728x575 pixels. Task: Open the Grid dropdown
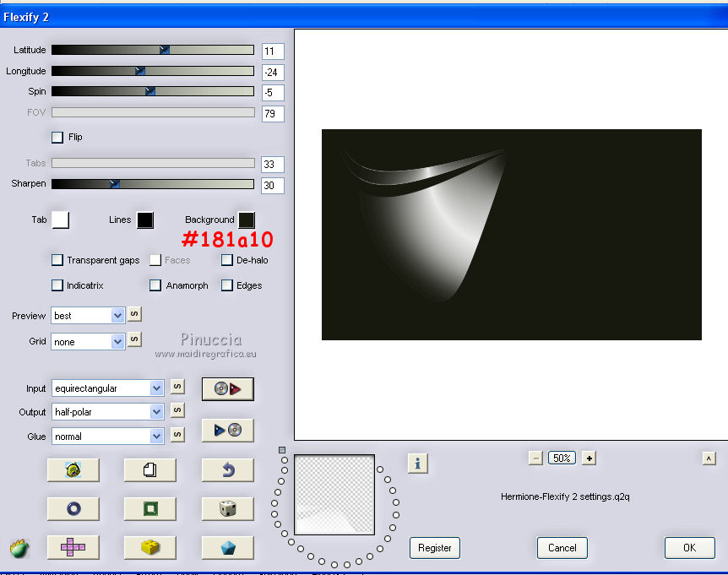[88, 342]
